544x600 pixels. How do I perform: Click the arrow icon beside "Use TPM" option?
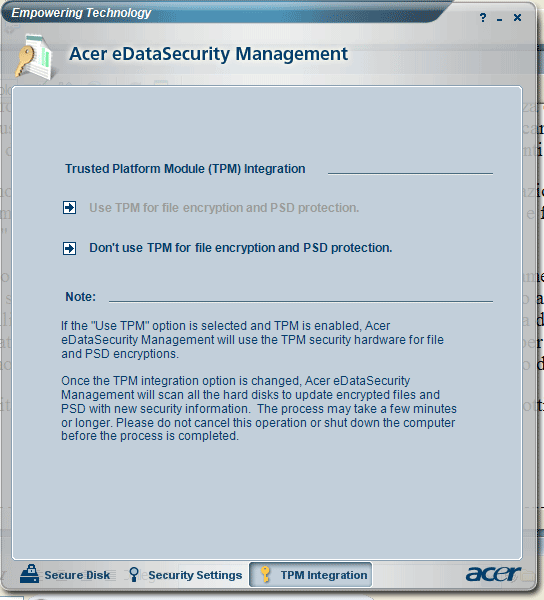tap(70, 208)
